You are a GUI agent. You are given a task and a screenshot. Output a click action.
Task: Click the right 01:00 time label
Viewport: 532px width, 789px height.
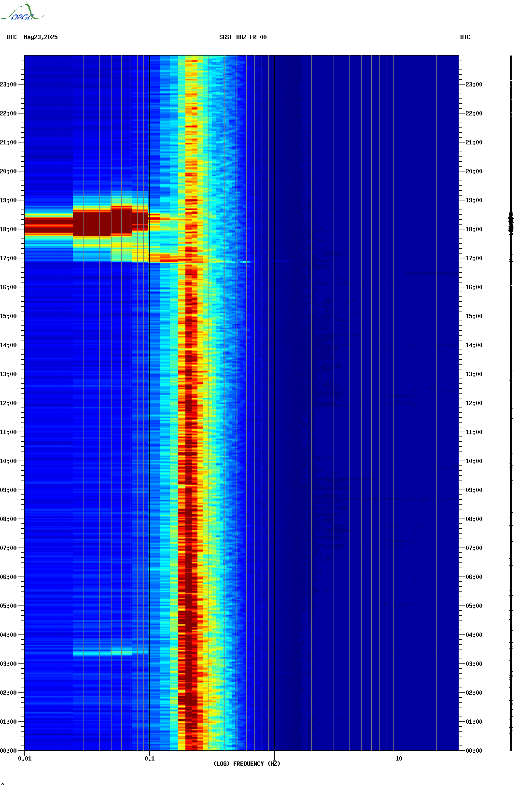click(x=474, y=722)
